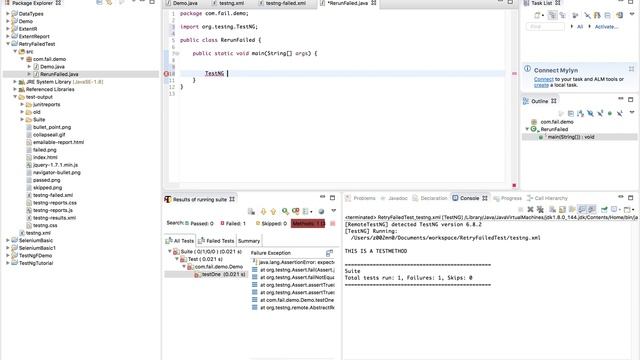Screen dimensions: 640x360
Task: Open the Call Hierarchy tab
Action: tap(551, 198)
